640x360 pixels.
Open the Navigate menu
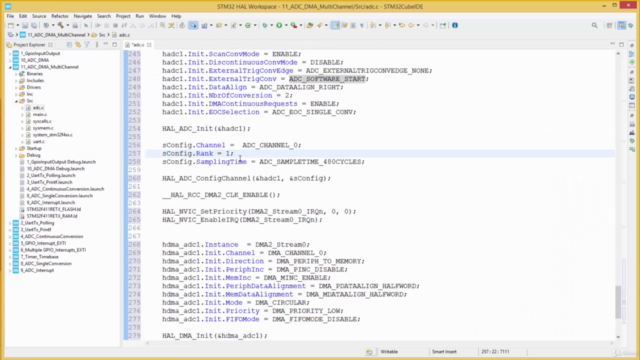click(83, 16)
